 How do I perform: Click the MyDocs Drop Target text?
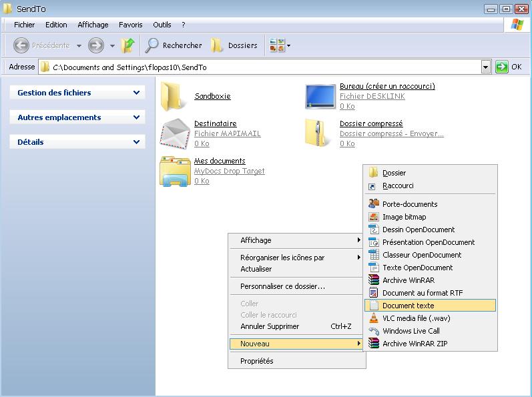point(229,171)
